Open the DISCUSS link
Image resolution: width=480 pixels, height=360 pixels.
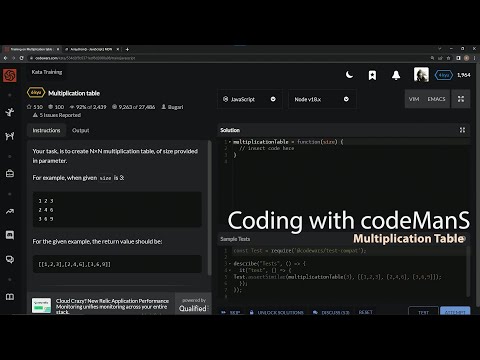[x=331, y=312]
